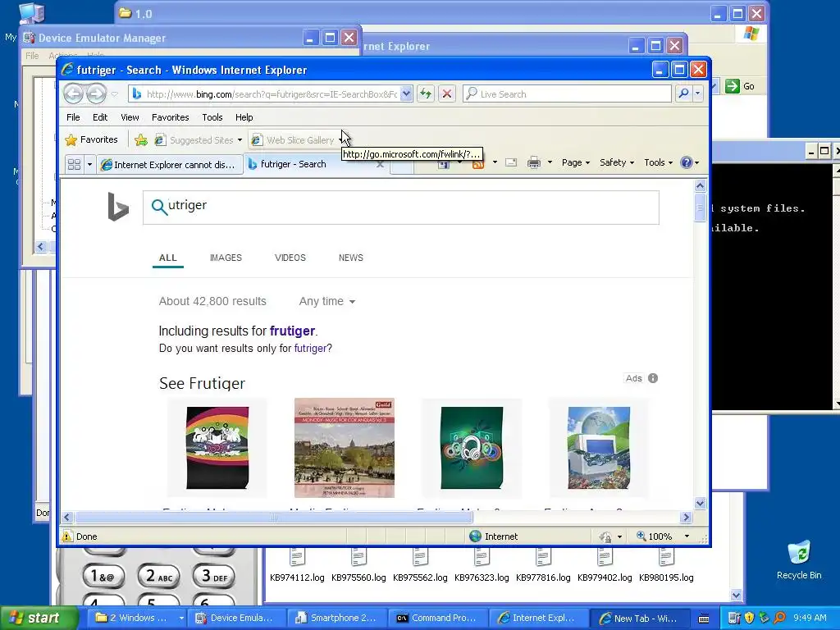Open the green headphones poster thumbnail
Screen dimensions: 840x630
472,448
